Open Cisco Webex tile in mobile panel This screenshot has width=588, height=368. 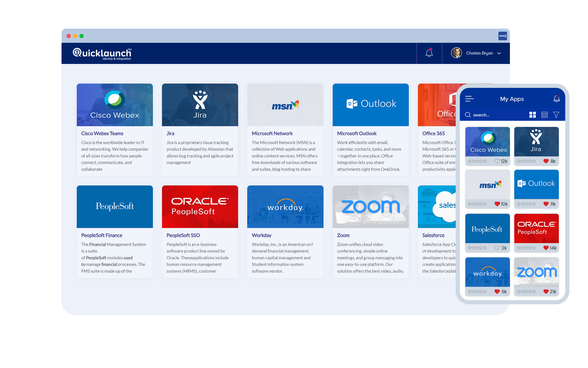[487, 142]
